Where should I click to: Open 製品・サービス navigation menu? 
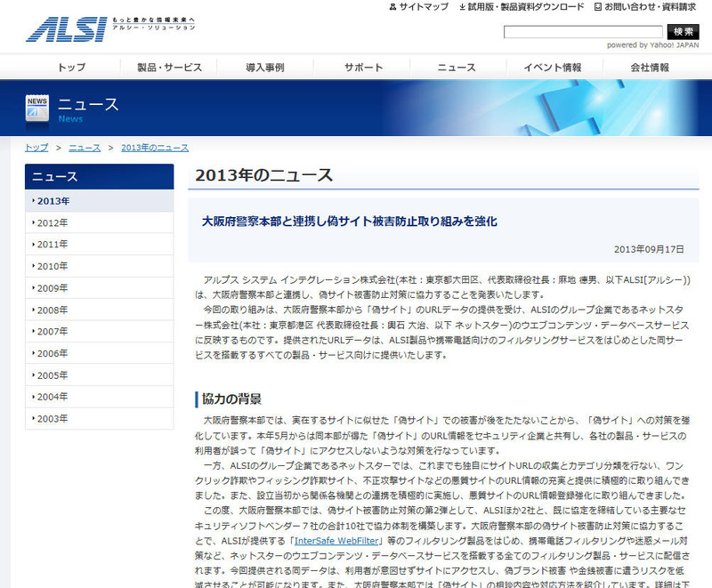coord(169,68)
